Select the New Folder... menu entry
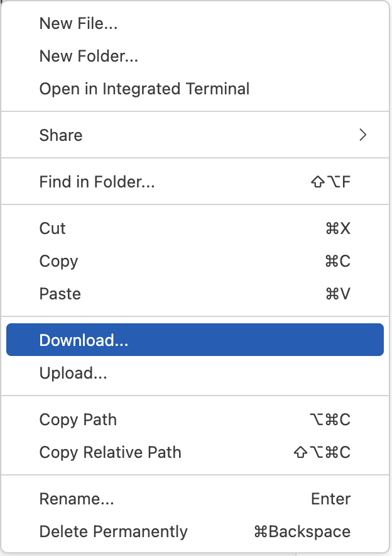The height and width of the screenshot is (556, 392). tap(195, 56)
